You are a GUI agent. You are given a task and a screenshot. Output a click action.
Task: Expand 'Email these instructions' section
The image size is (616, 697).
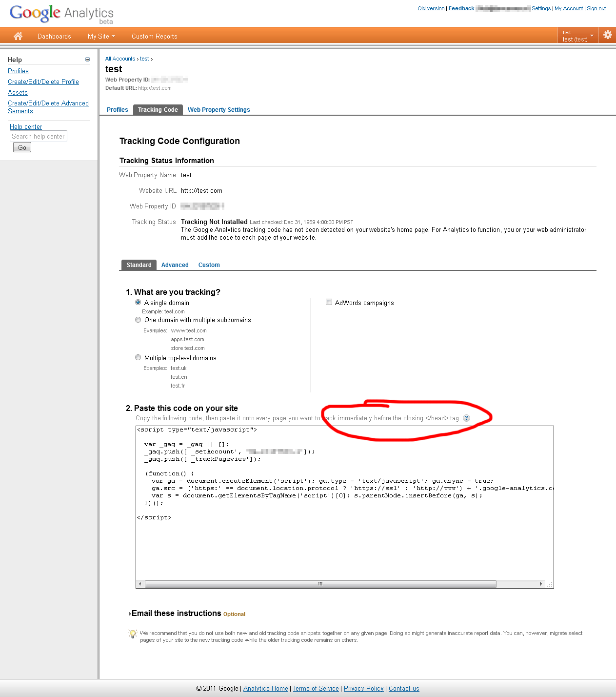[175, 614]
